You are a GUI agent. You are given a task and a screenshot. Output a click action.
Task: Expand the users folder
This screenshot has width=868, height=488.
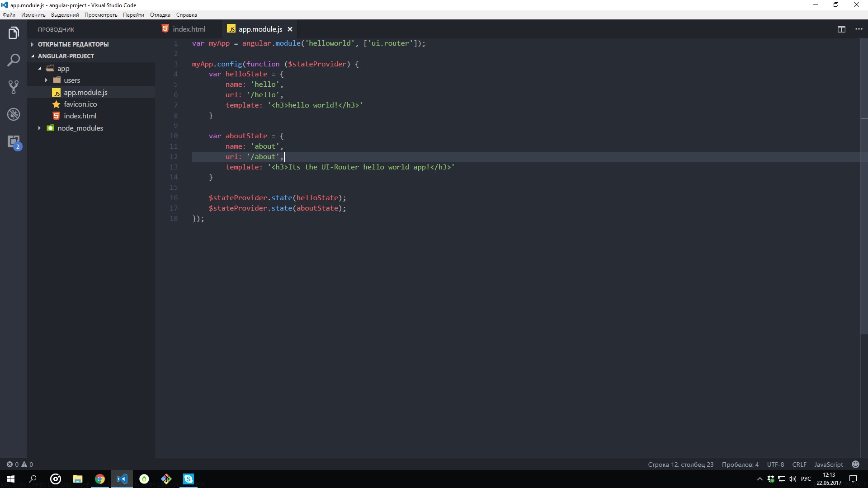pos(71,80)
